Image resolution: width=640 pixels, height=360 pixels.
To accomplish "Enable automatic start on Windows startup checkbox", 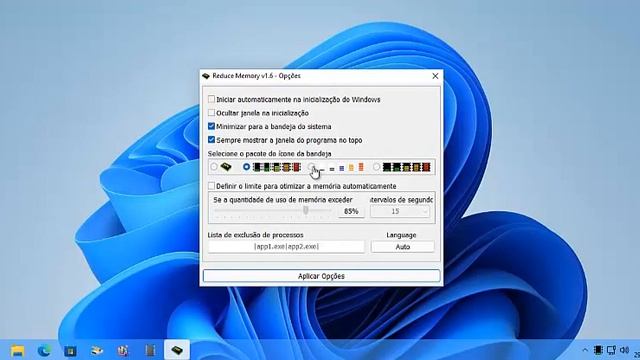I will 211,99.
